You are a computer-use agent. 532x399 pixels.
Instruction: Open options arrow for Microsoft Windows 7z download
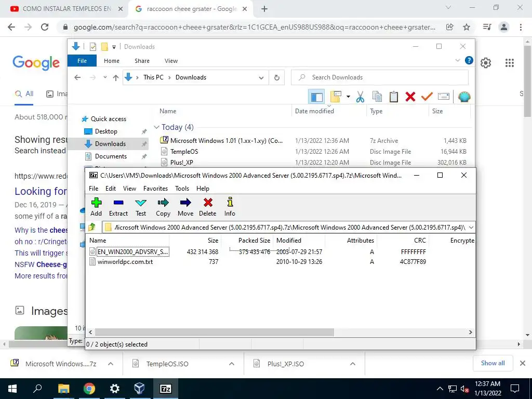pyautogui.click(x=111, y=364)
